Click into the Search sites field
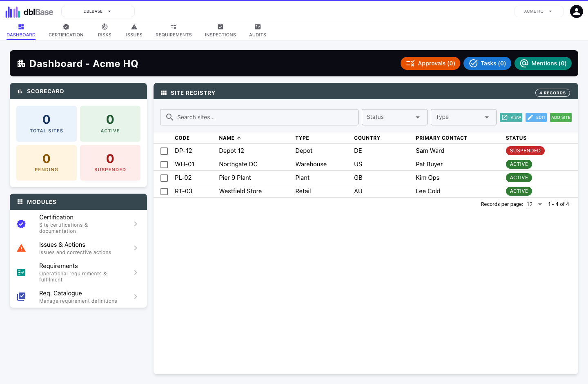The image size is (588, 384). point(259,117)
